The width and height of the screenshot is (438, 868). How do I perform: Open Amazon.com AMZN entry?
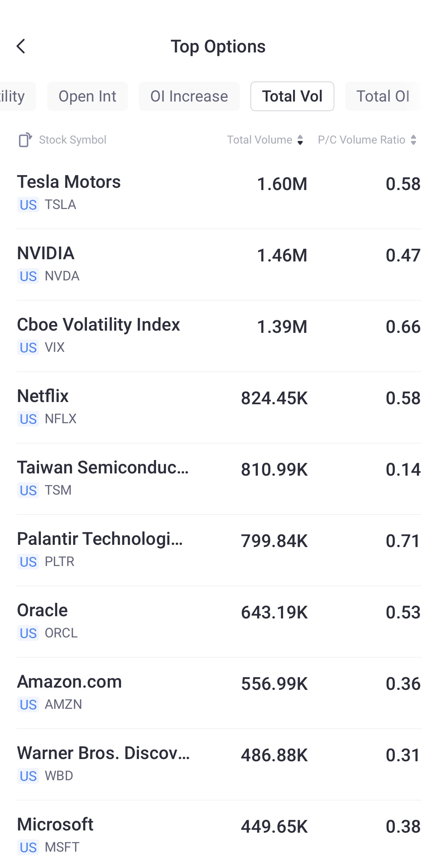pos(219,692)
